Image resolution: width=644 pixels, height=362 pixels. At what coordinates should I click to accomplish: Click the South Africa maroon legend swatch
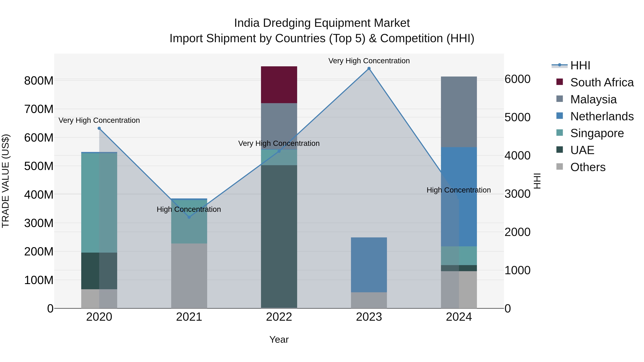(560, 82)
